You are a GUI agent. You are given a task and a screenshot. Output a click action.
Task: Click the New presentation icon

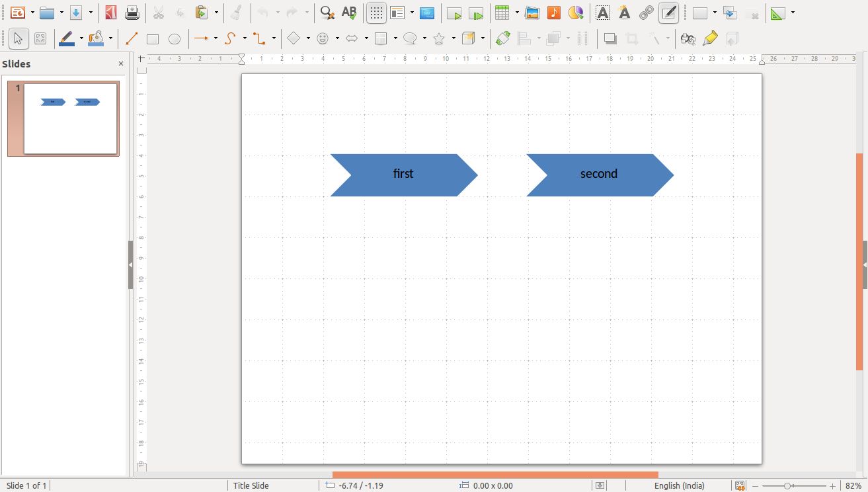tap(18, 13)
